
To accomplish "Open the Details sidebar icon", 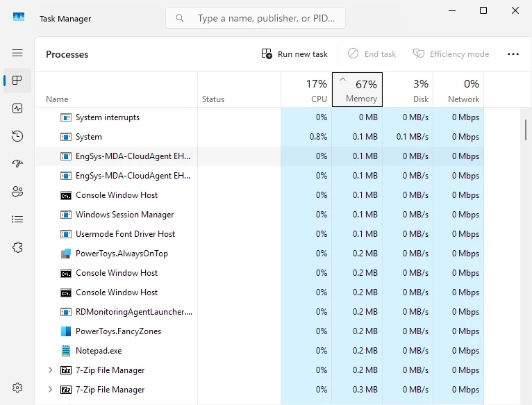I will (x=17, y=220).
